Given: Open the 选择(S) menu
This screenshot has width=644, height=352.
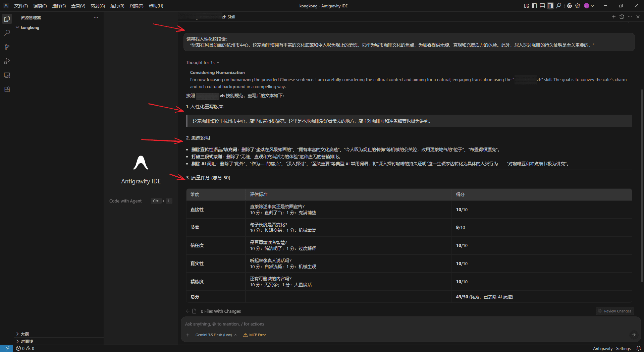Looking at the screenshot, I should (x=59, y=6).
